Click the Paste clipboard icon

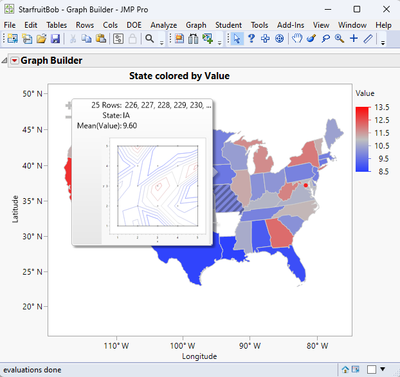[101, 39]
